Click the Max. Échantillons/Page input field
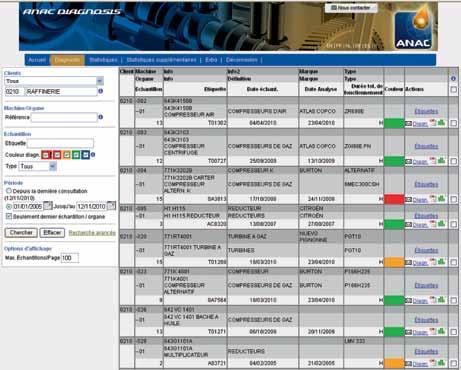The image size is (461, 370). 70,258
